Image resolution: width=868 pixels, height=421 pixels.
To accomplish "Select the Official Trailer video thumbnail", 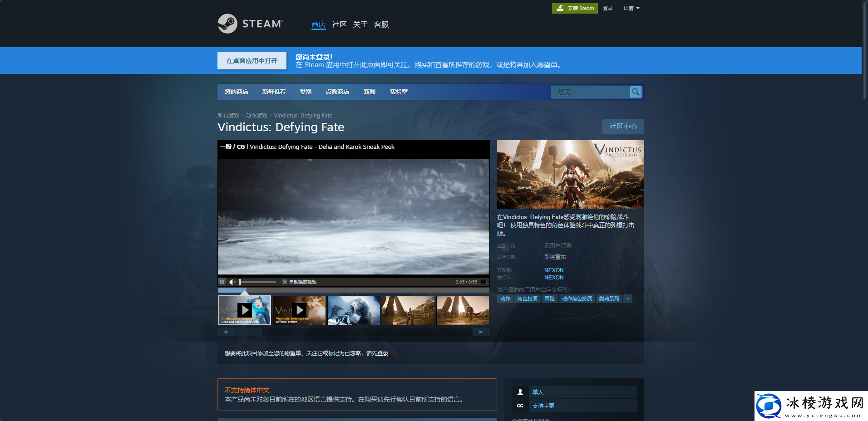I will click(x=299, y=310).
